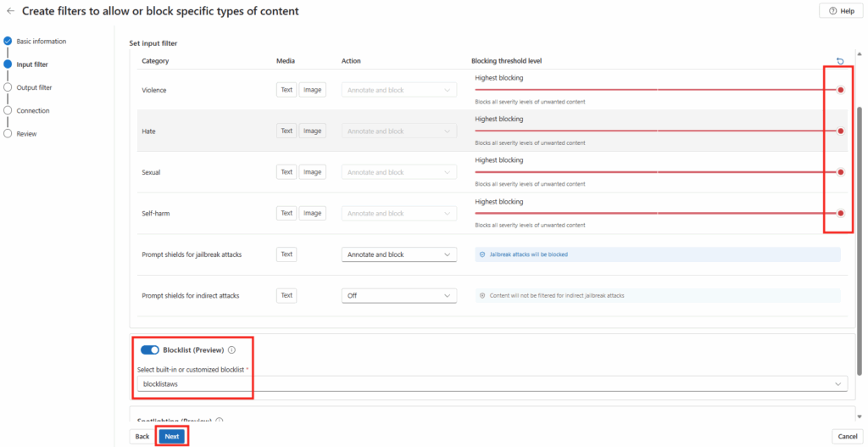
Task: Expand the blocklist selection dropdown
Action: coord(492,384)
